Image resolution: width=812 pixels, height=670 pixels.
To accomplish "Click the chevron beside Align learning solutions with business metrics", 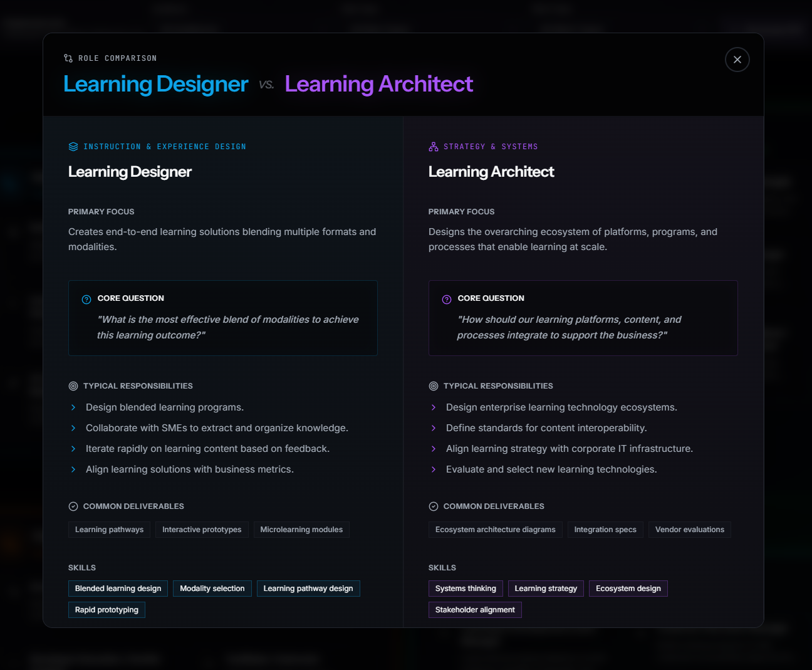I will pyautogui.click(x=73, y=469).
